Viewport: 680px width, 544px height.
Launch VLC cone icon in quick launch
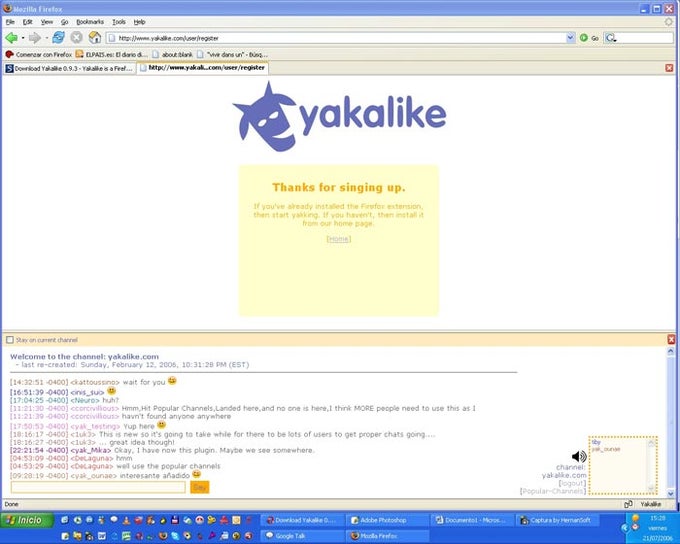(126, 520)
